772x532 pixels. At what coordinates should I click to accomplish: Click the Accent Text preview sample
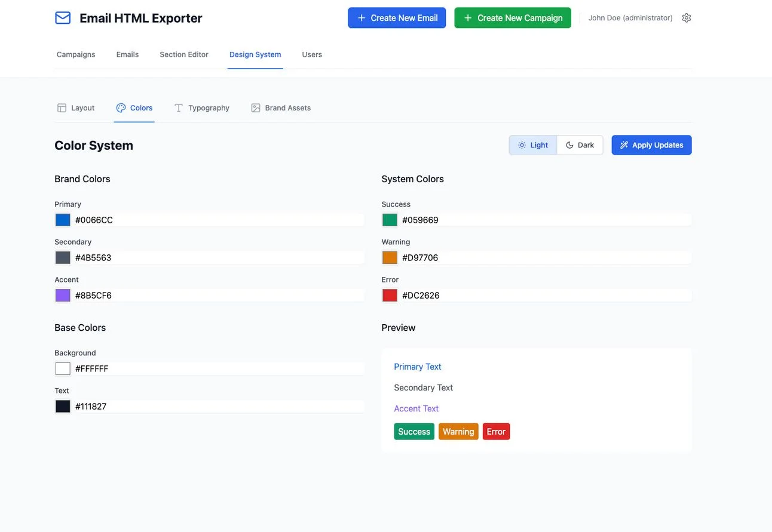[x=416, y=408]
